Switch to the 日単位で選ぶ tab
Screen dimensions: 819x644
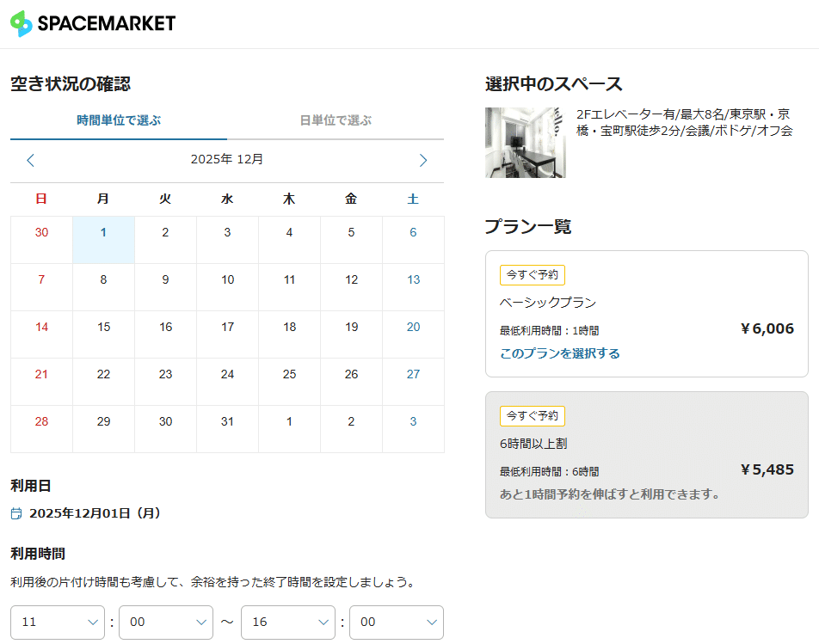pos(336,120)
